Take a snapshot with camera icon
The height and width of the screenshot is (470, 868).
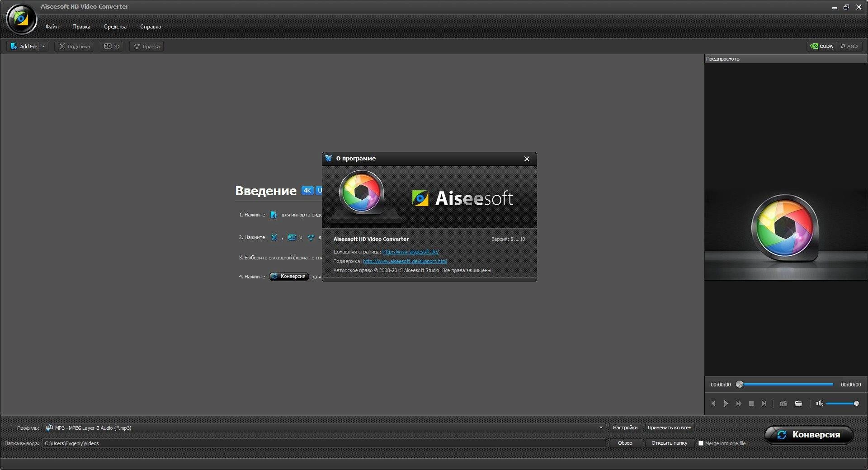tap(783, 404)
